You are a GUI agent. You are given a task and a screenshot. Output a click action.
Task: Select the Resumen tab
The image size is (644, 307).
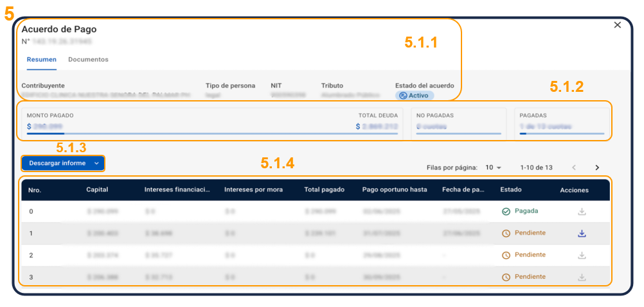(42, 60)
